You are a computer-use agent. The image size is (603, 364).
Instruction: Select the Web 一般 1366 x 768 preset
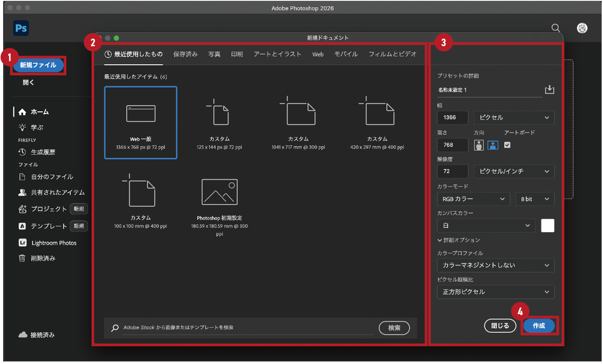click(x=141, y=123)
